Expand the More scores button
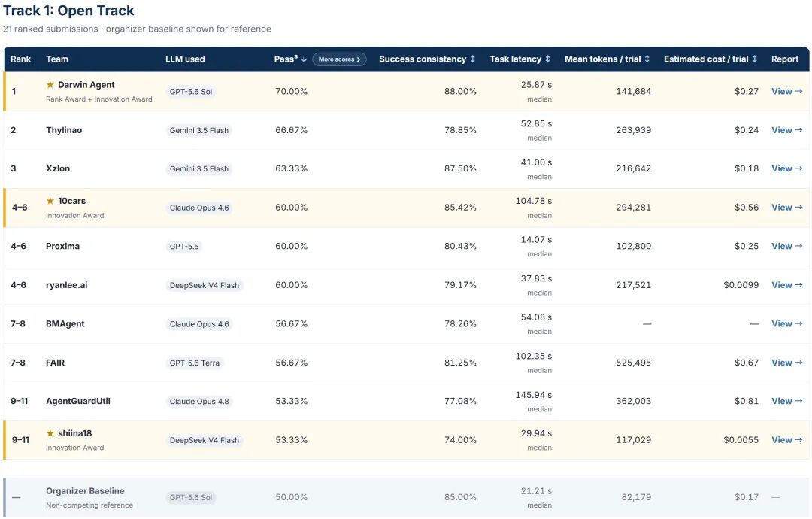The image size is (812, 519). 339,59
